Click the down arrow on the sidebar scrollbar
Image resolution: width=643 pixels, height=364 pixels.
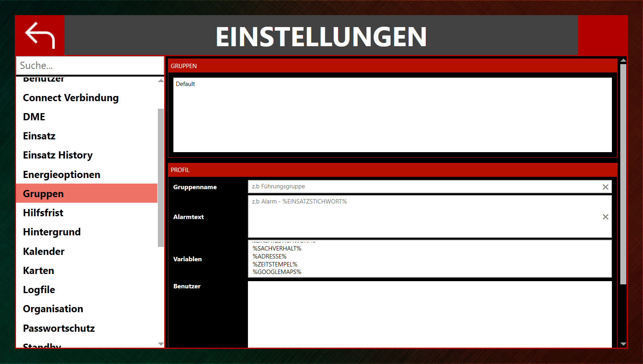coord(160,344)
